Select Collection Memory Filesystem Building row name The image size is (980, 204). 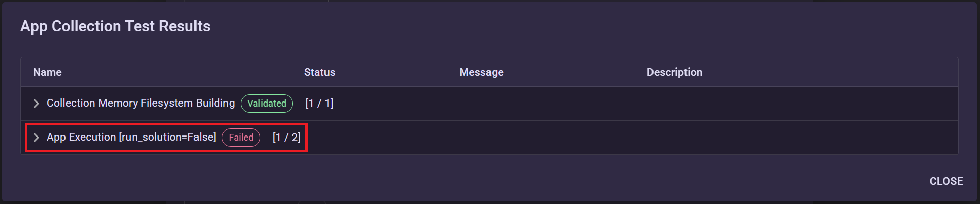point(141,104)
